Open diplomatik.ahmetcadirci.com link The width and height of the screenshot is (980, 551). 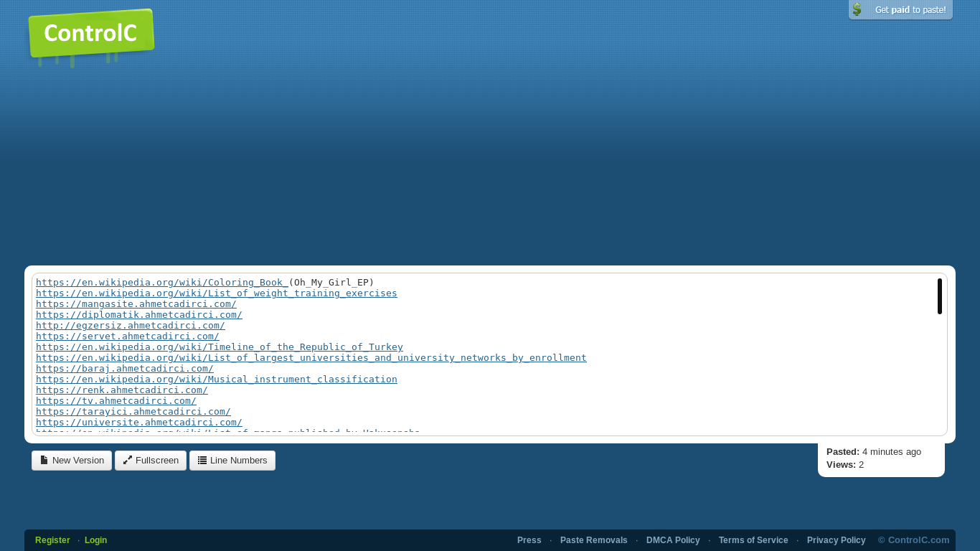pyautogui.click(x=139, y=315)
